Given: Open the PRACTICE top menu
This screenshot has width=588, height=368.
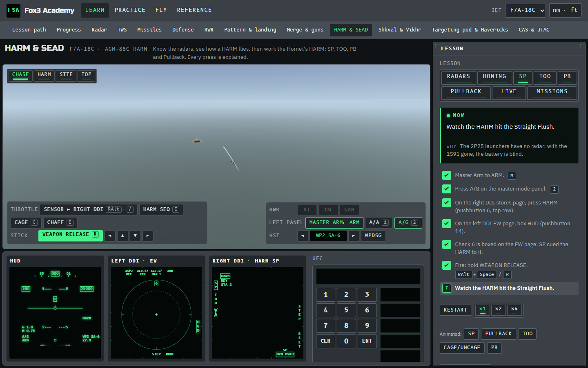Looking at the screenshot, I should click(x=130, y=10).
